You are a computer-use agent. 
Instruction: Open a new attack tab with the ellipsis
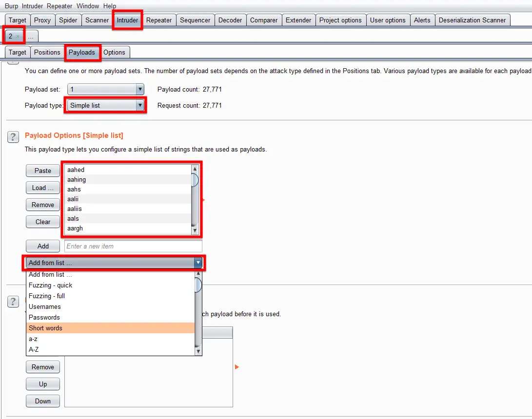(x=31, y=36)
